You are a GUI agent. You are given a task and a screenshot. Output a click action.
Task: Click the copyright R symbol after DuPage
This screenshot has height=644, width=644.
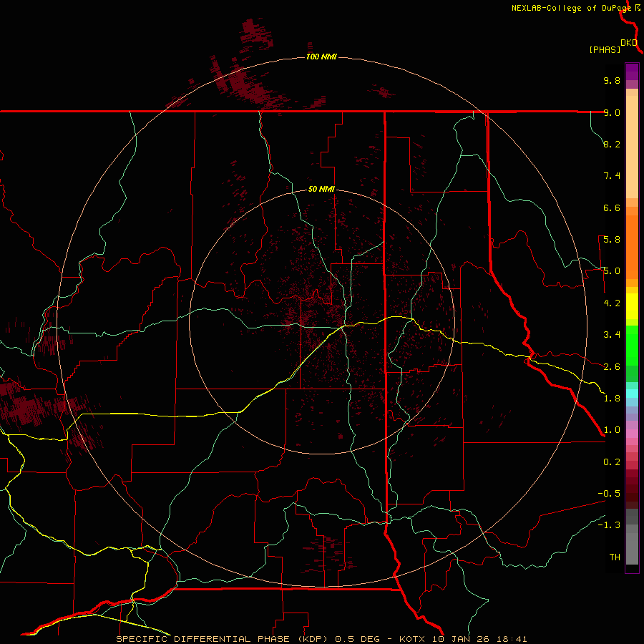click(x=638, y=8)
